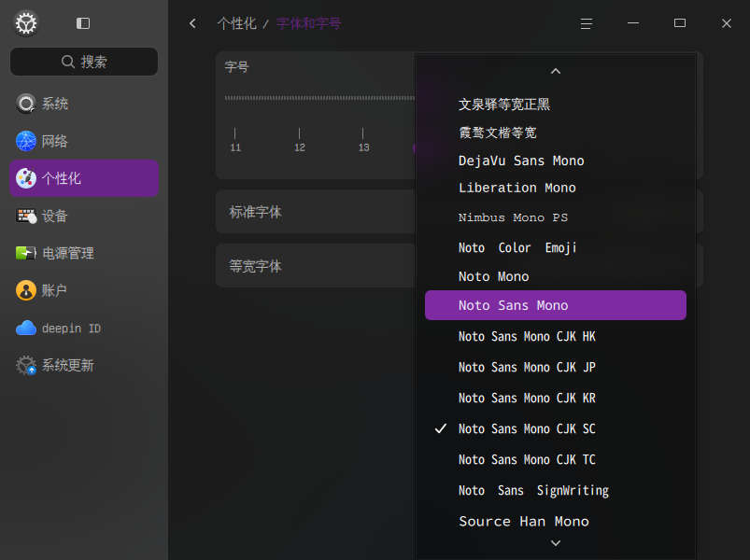Select checked Noto Sans Mono CJK SC
Viewport: 750px width, 560px height.
(x=556, y=428)
